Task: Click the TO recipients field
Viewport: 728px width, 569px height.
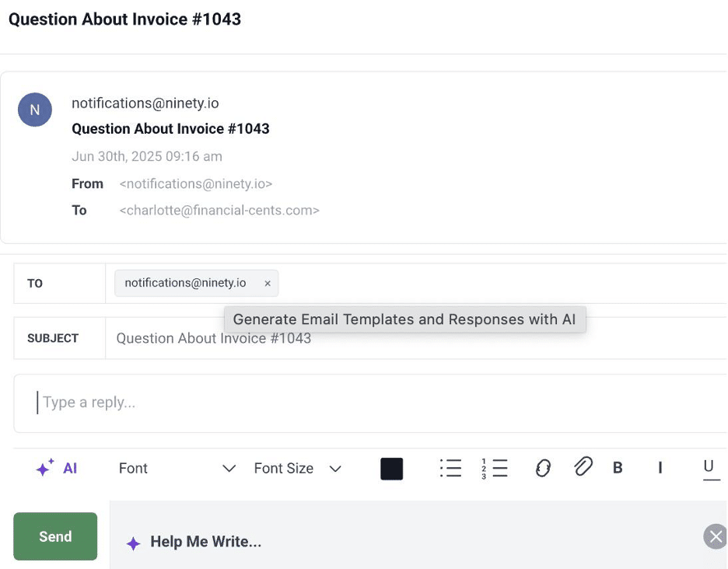Action: tap(416, 283)
